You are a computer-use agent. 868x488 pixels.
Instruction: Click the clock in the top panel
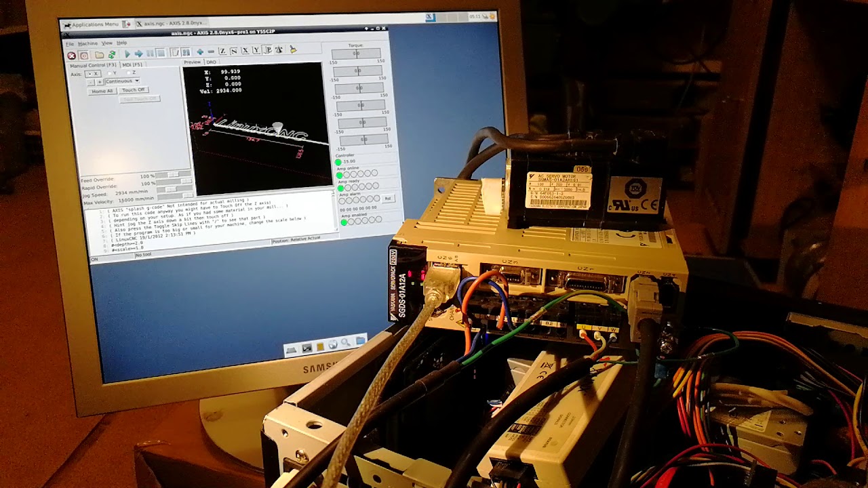[473, 16]
